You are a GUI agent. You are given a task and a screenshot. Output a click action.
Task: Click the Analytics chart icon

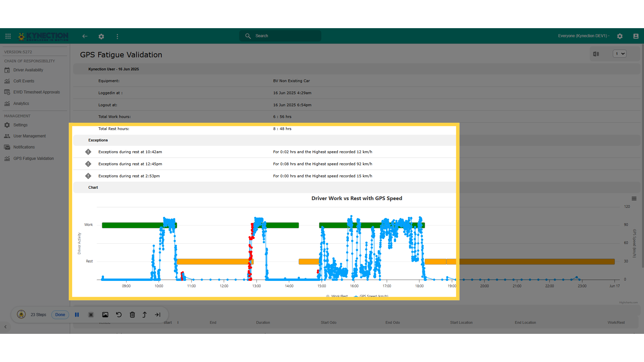[x=7, y=104]
